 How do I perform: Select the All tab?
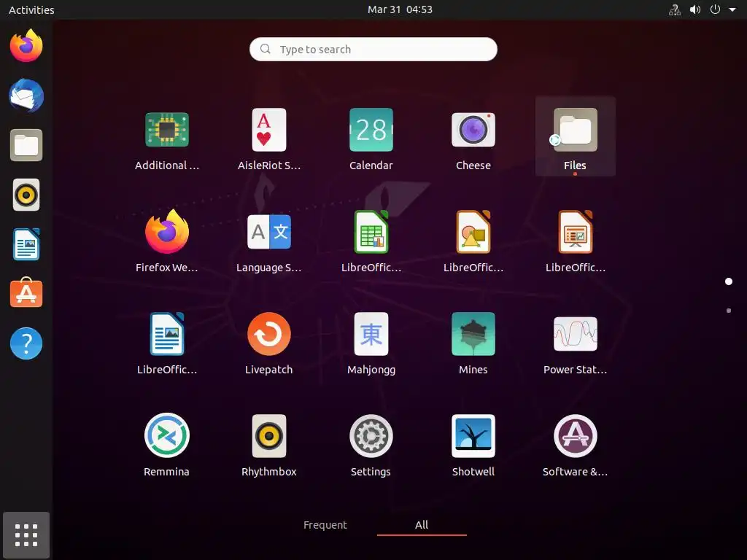[x=422, y=525]
